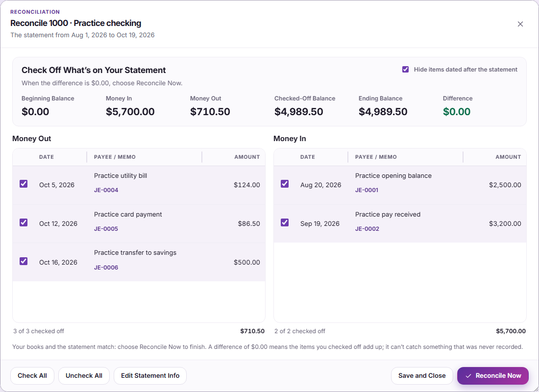Click the Oct 12, 2026 date cell

(58, 223)
